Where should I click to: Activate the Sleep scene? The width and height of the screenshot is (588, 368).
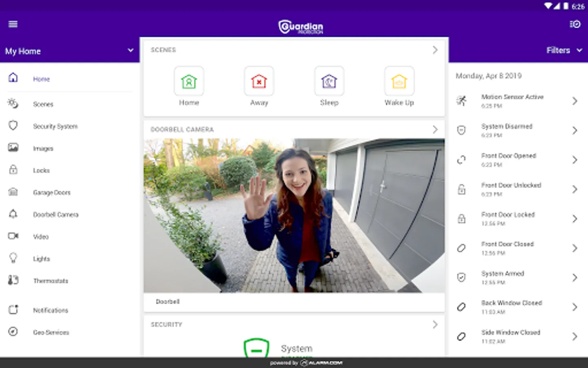[x=329, y=81]
